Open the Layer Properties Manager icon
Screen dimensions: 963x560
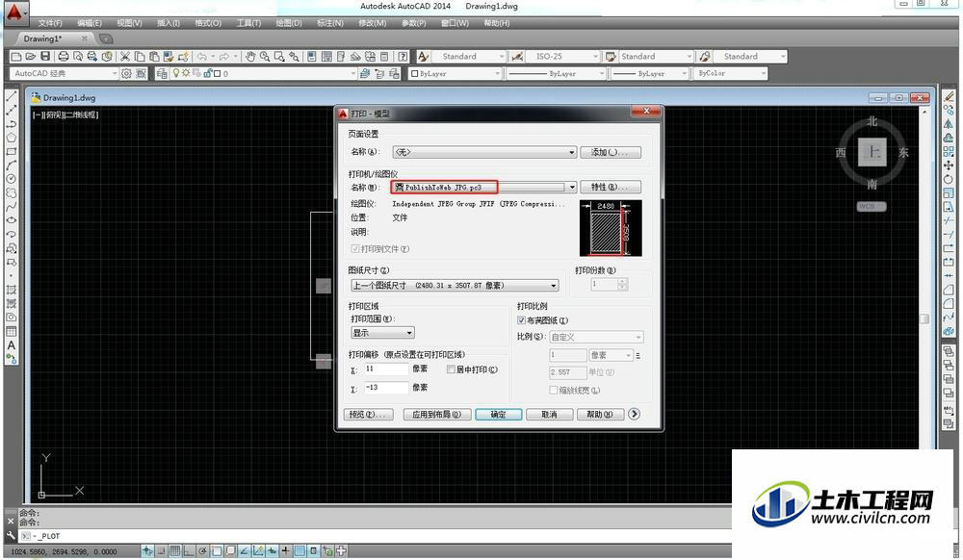[162, 73]
